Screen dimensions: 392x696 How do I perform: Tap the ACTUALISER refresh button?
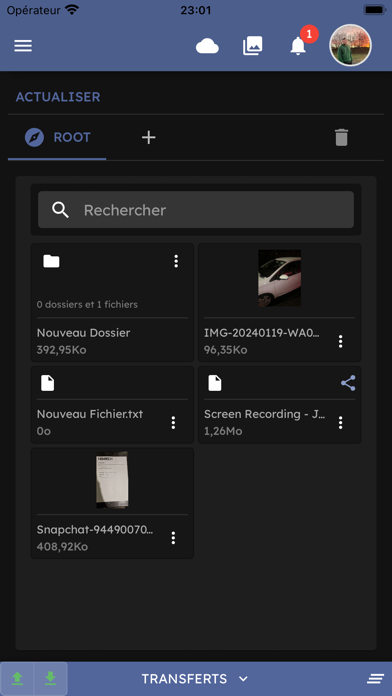[x=58, y=97]
